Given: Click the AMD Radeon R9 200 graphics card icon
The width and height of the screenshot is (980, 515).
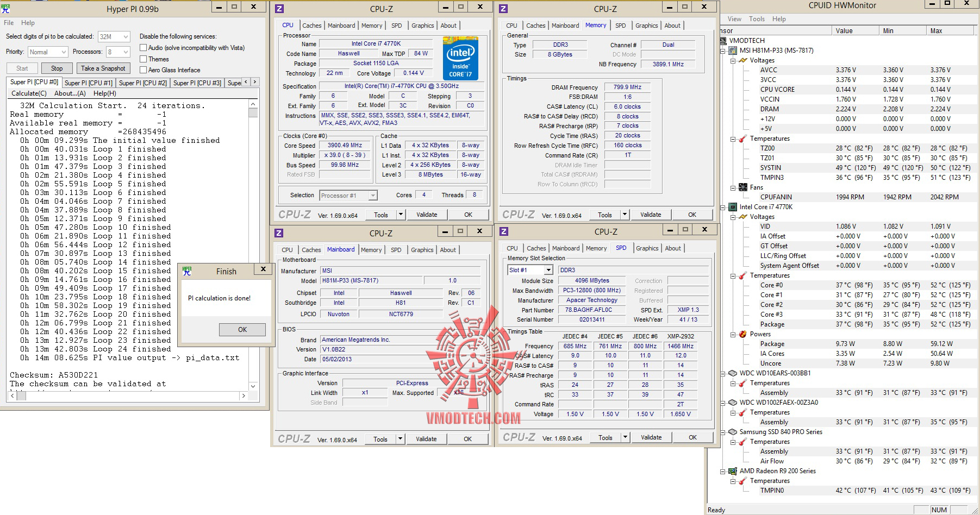Looking at the screenshot, I should [x=733, y=471].
